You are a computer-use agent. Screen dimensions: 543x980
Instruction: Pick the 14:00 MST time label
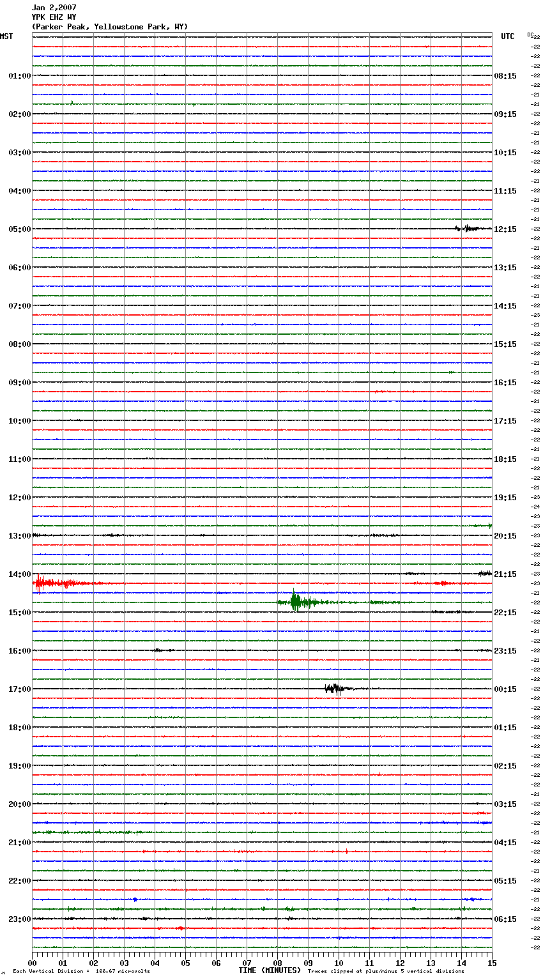(x=20, y=574)
